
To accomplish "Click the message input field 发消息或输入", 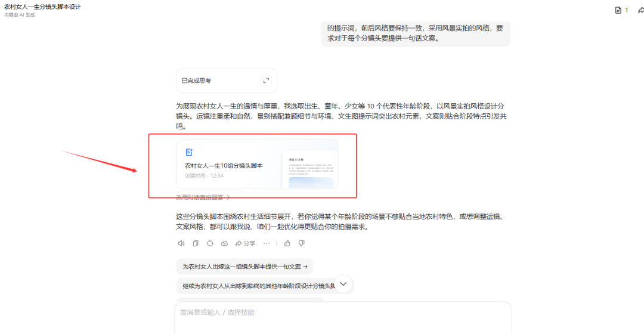I will [343, 318].
